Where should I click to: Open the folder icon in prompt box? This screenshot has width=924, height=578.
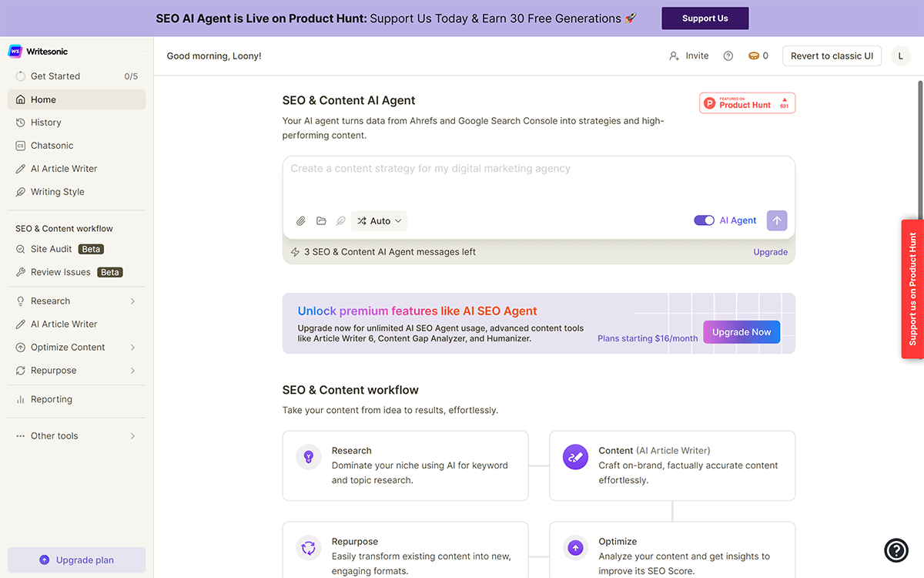click(321, 221)
